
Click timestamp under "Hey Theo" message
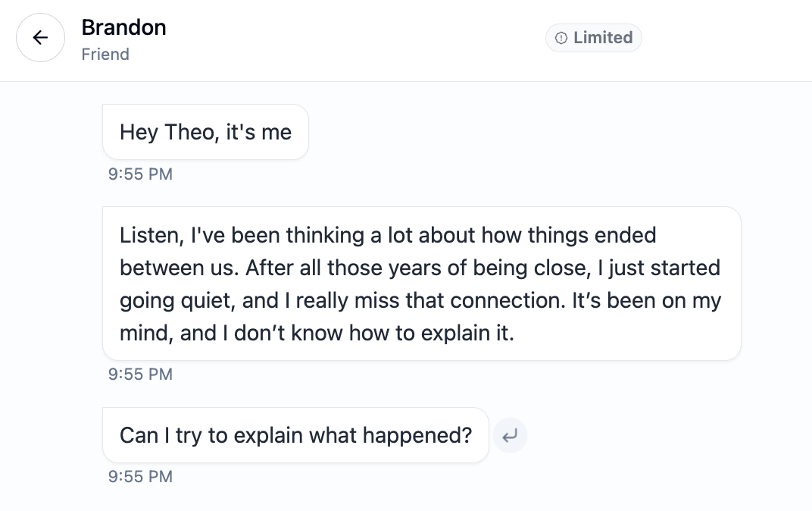click(141, 174)
